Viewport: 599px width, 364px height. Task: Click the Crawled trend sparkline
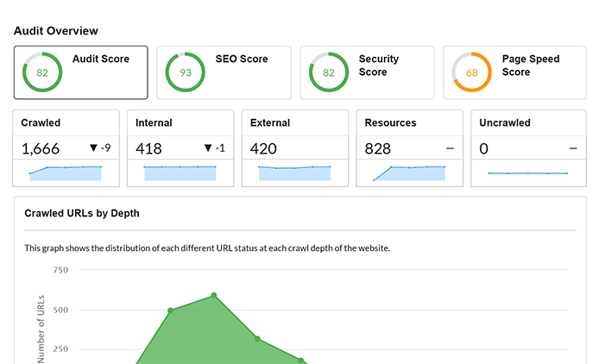point(66,173)
